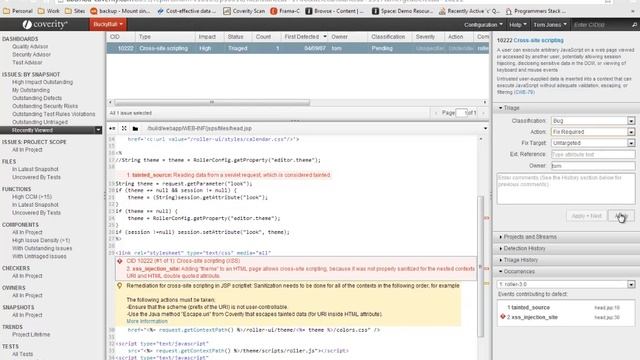Open More information link in remediation
This screenshot has width=640, height=360.
click(147, 321)
